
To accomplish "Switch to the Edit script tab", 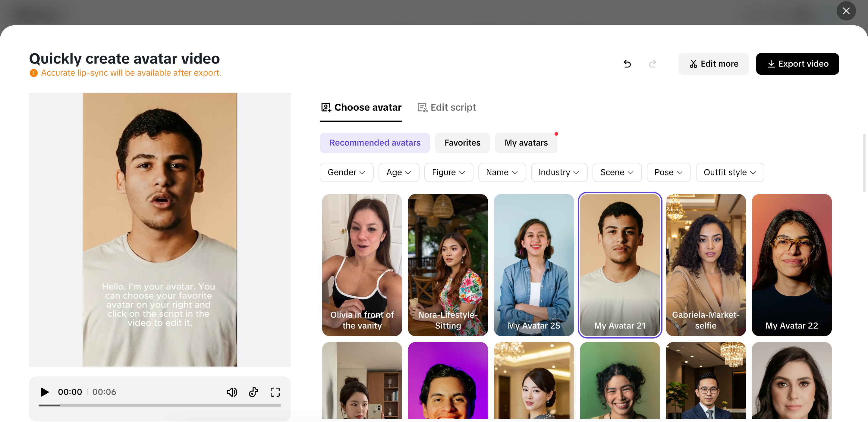I will pyautogui.click(x=446, y=107).
